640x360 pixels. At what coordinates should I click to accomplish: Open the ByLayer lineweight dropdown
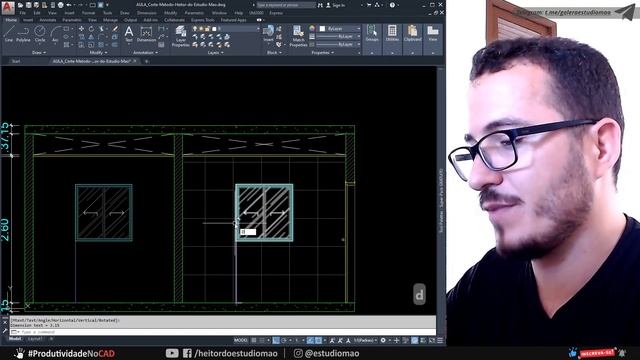338,36
